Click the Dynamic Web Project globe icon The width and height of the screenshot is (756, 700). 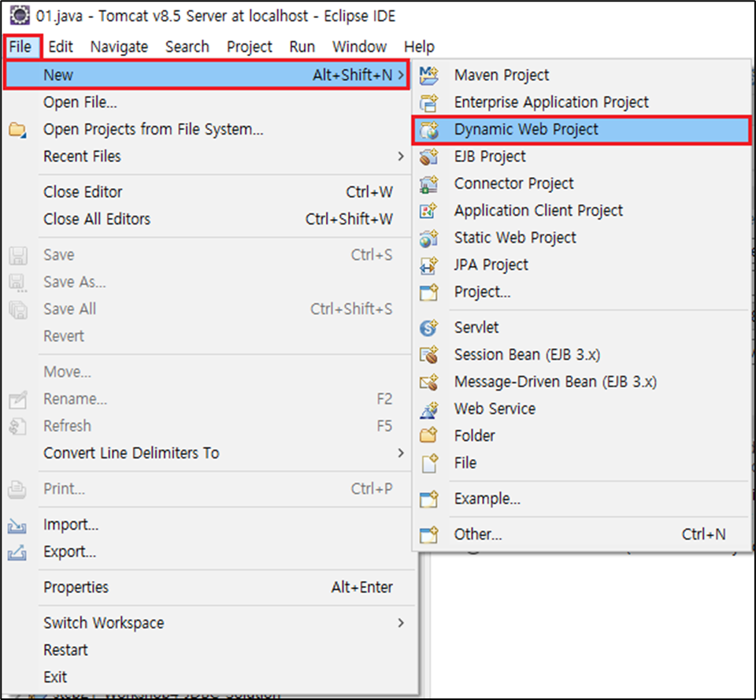[x=428, y=130]
